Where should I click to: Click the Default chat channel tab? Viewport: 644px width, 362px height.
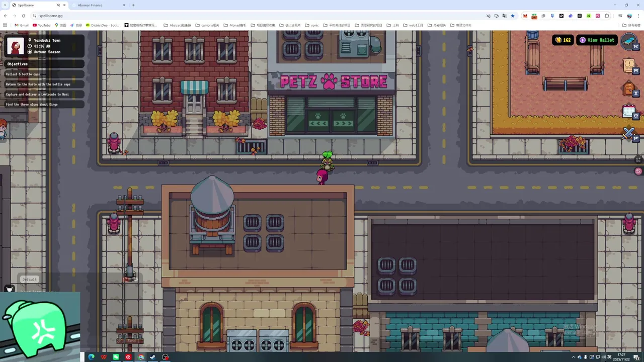(29, 280)
